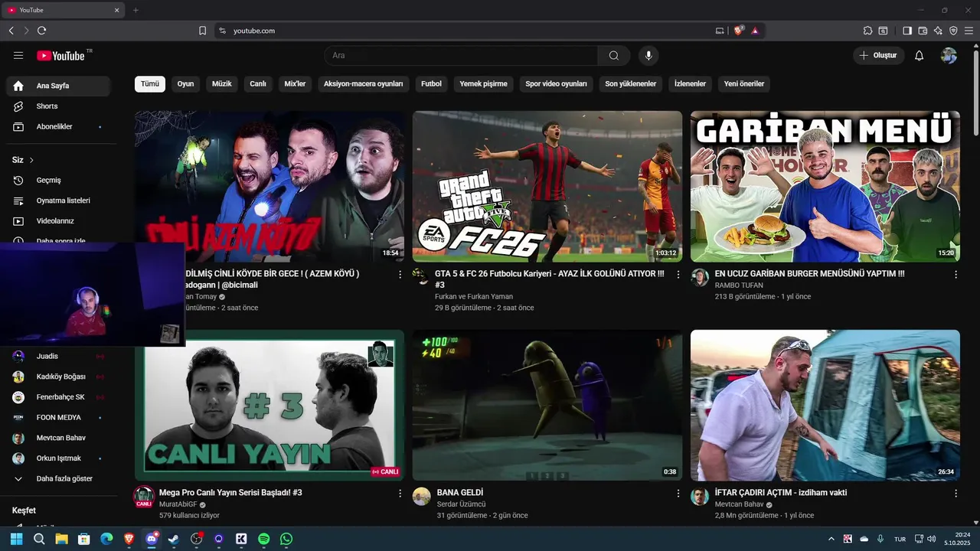Open Abonelikler in the sidebar
The image size is (980, 551).
coord(58,127)
